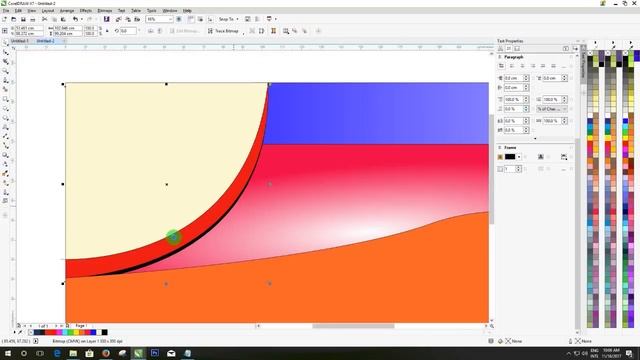Switch to the Page 1 tab
Viewport: 640px width, 360px height.
[81, 326]
